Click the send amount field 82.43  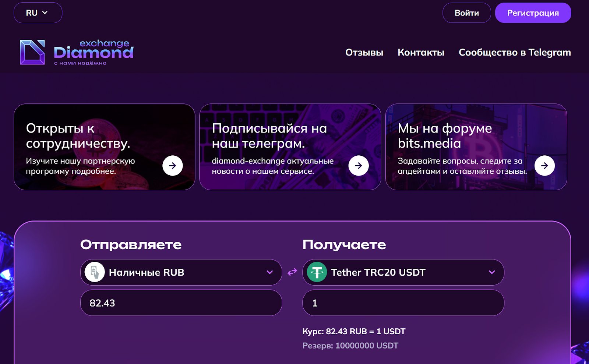pos(181,303)
